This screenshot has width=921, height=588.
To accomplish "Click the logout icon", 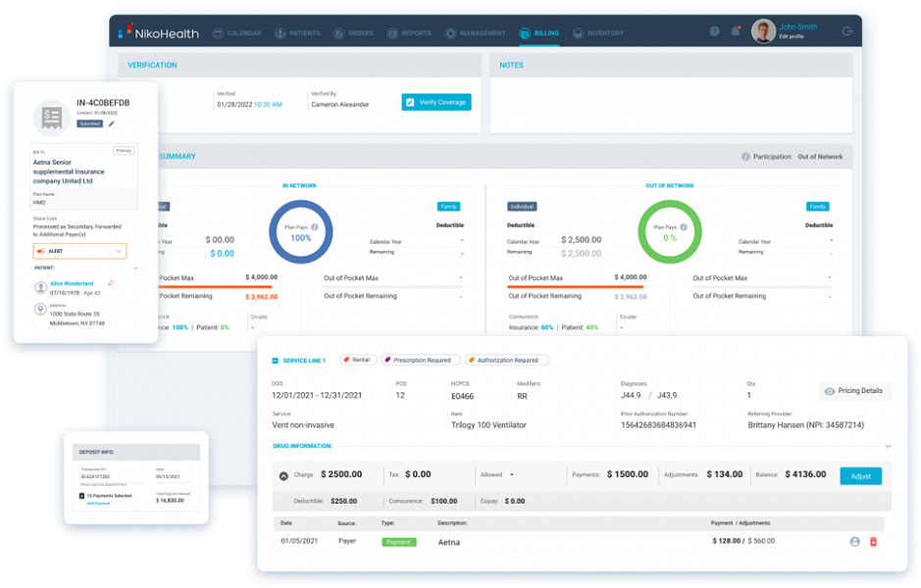I will point(847,31).
